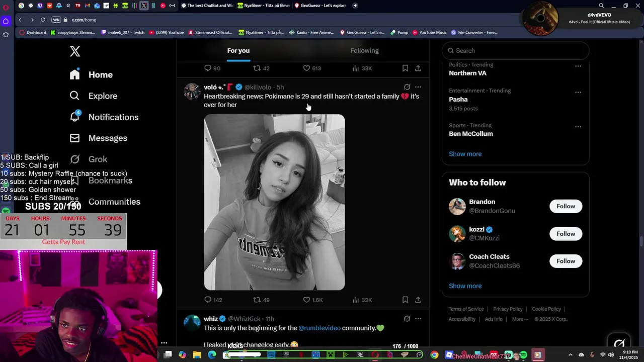
Task: Open the Dashboard bookmark
Action: tap(33, 32)
